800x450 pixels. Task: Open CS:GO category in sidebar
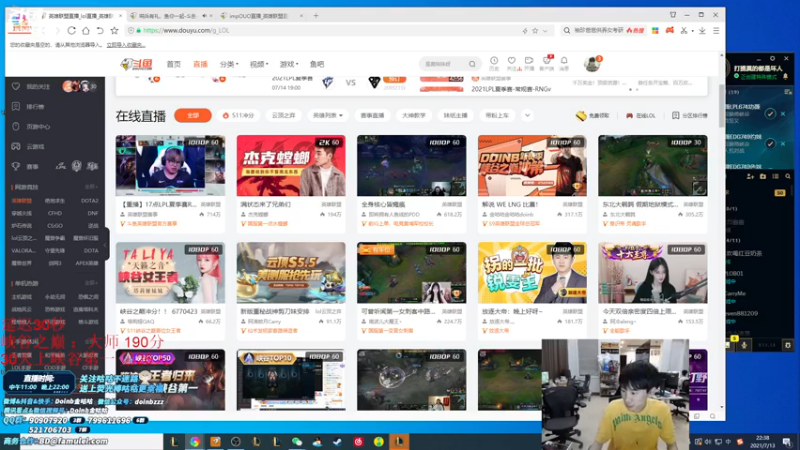(x=55, y=226)
